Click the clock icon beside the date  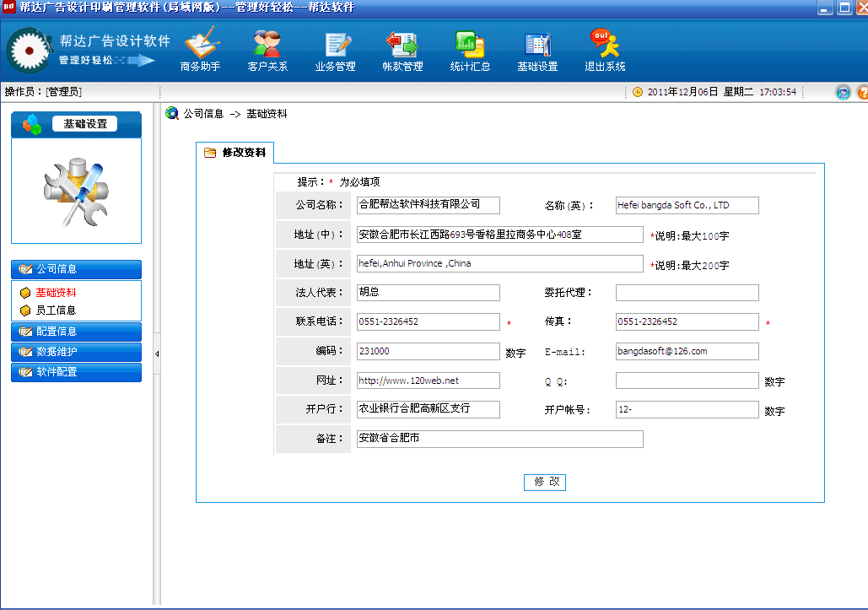(x=637, y=92)
